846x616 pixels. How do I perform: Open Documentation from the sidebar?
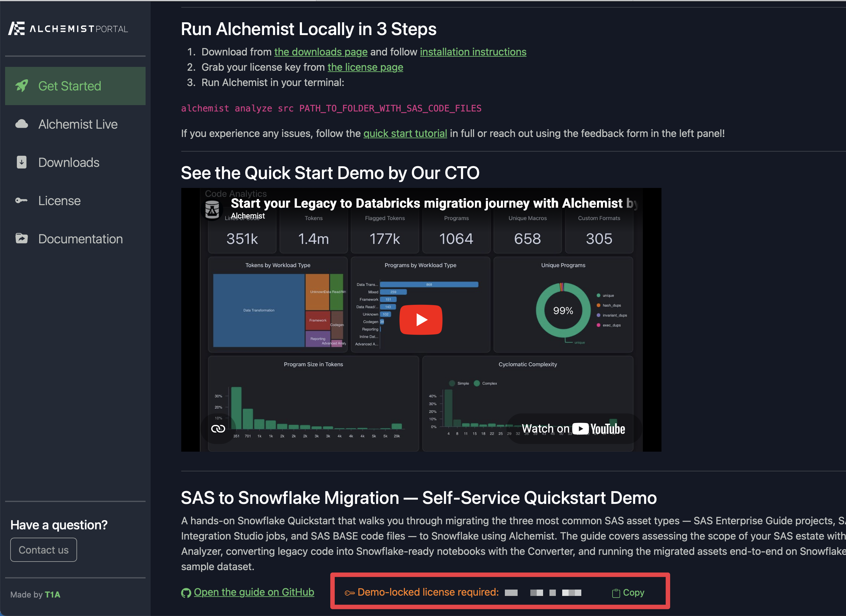[x=75, y=239]
